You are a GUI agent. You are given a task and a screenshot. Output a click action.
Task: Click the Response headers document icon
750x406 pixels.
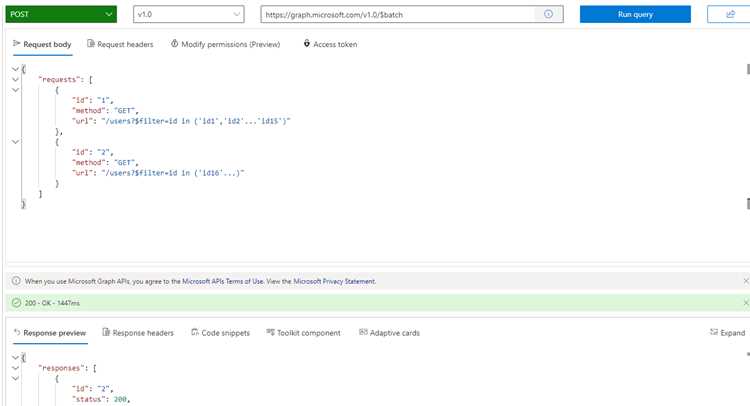(x=106, y=332)
